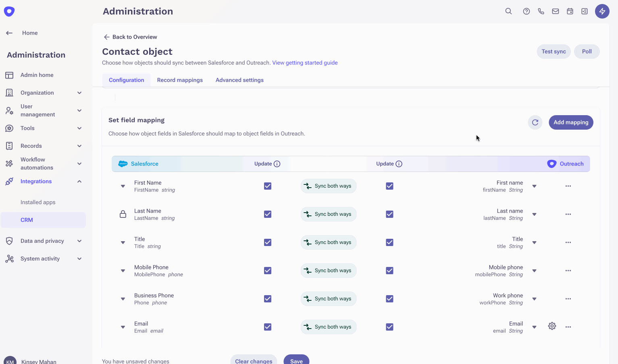Open more options for Business Phone row

tap(568, 299)
